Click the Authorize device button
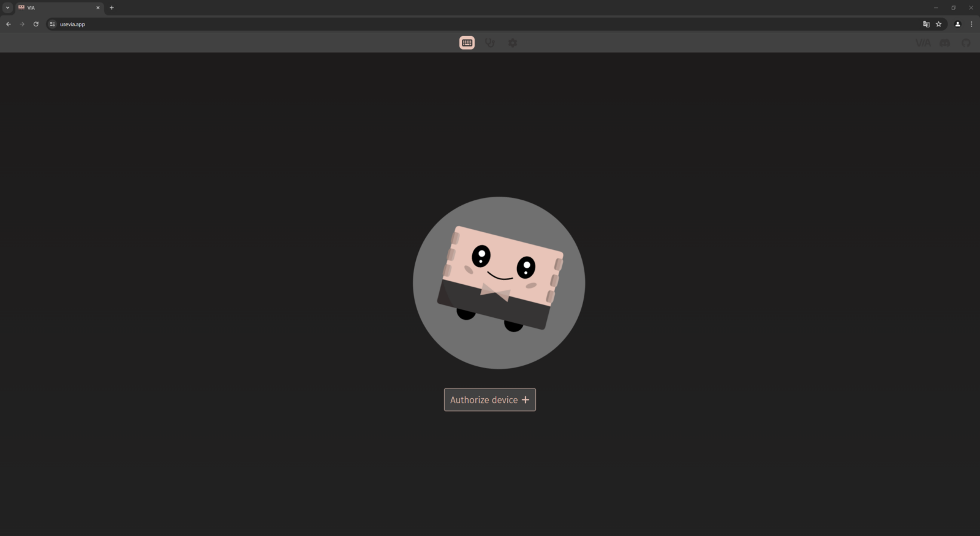Screen dimensions: 980x536 [490, 399]
